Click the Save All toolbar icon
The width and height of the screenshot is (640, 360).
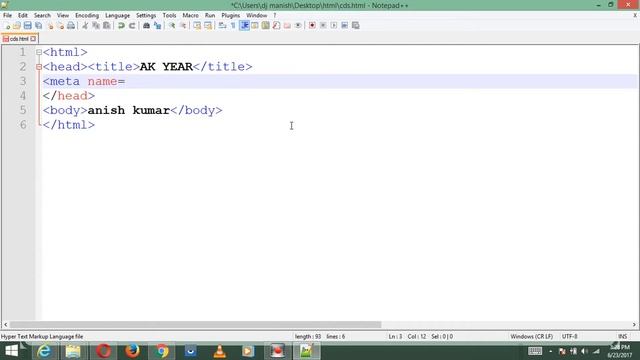point(38,25)
